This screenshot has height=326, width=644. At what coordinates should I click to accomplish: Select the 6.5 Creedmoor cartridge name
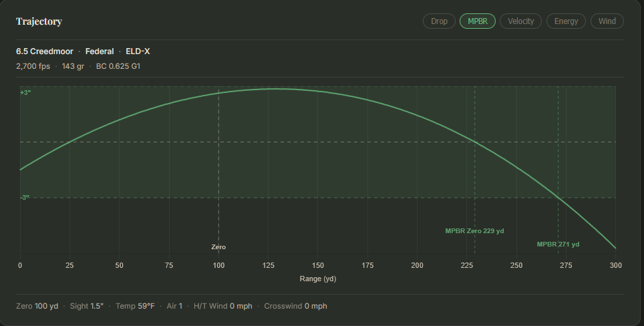(x=44, y=51)
